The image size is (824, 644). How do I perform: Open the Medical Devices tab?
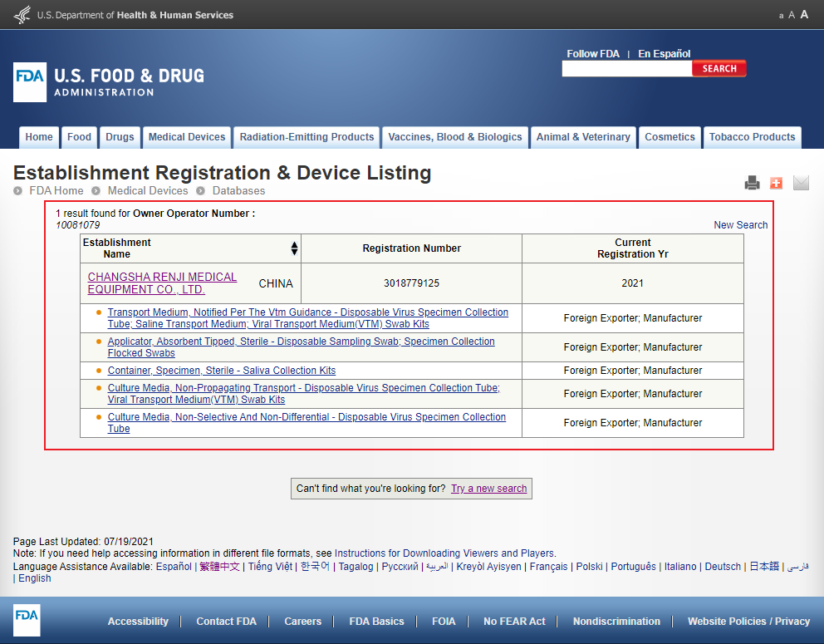click(x=187, y=137)
